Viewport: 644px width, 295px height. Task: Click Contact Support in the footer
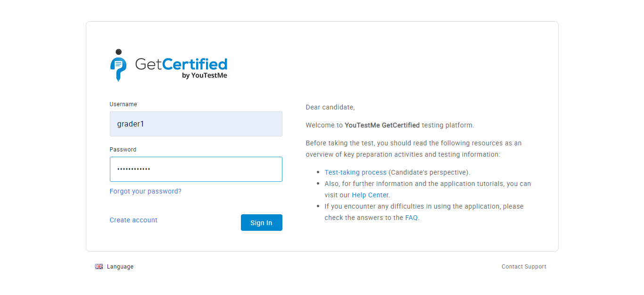coord(524,267)
